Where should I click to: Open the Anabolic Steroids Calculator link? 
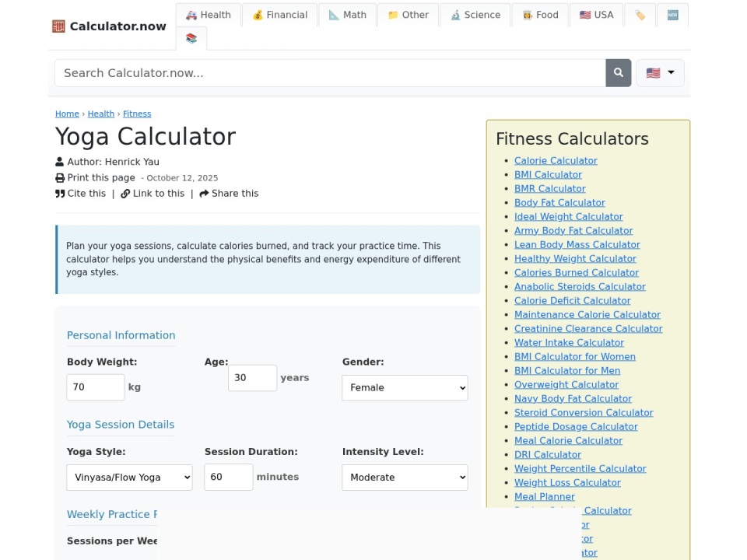click(x=580, y=287)
